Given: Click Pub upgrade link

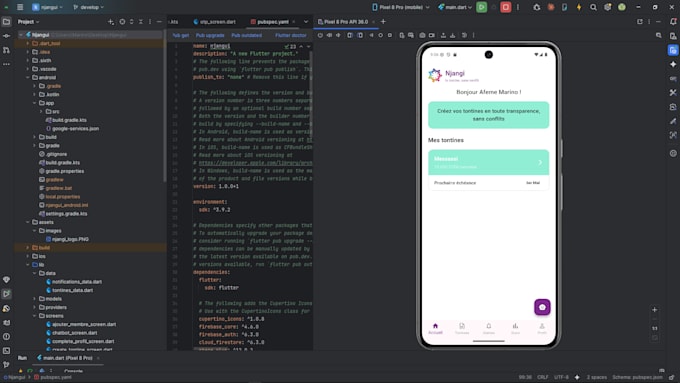Looking at the screenshot, I should [x=210, y=35].
